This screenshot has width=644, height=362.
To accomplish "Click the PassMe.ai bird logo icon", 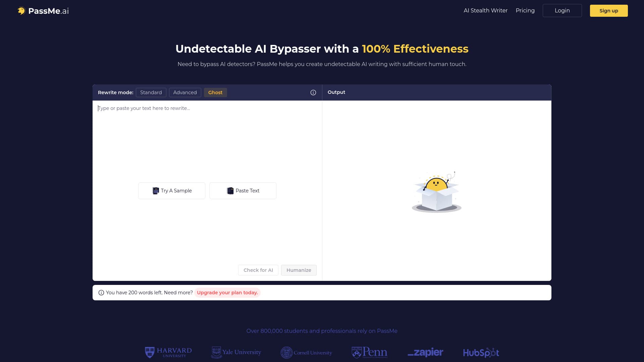I will [22, 10].
